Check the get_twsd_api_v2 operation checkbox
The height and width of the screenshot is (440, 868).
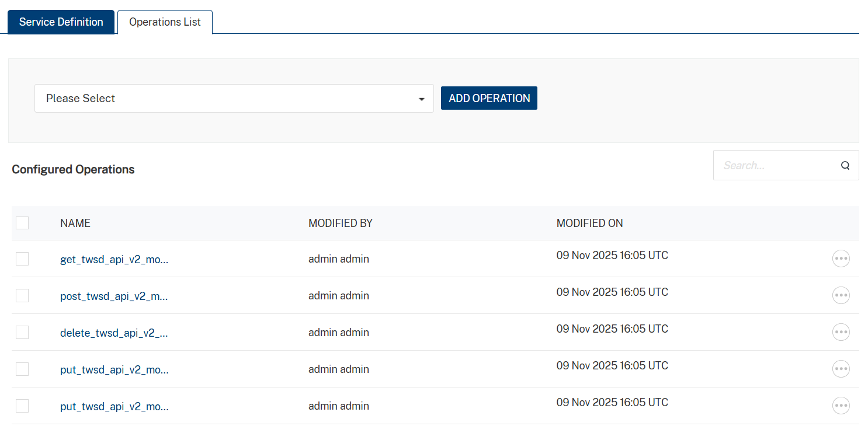(22, 259)
